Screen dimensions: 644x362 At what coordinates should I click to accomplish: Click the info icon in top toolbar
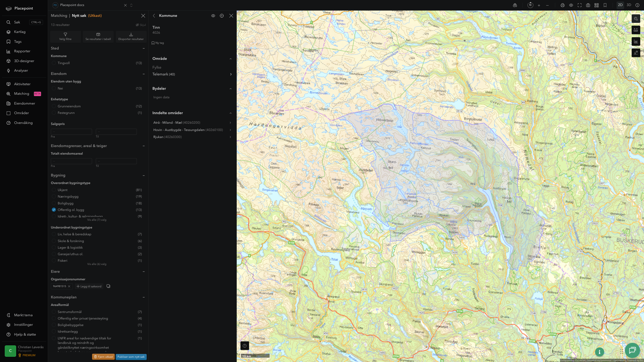tap(637, 5)
